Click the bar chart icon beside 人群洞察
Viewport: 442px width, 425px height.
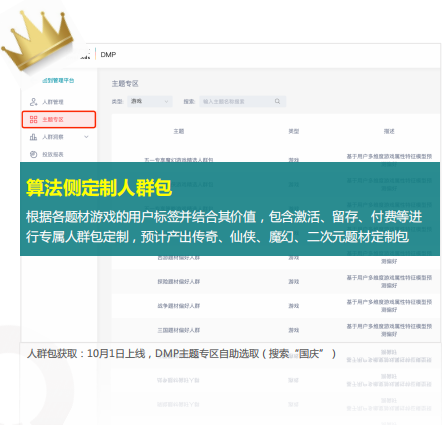(x=33, y=137)
